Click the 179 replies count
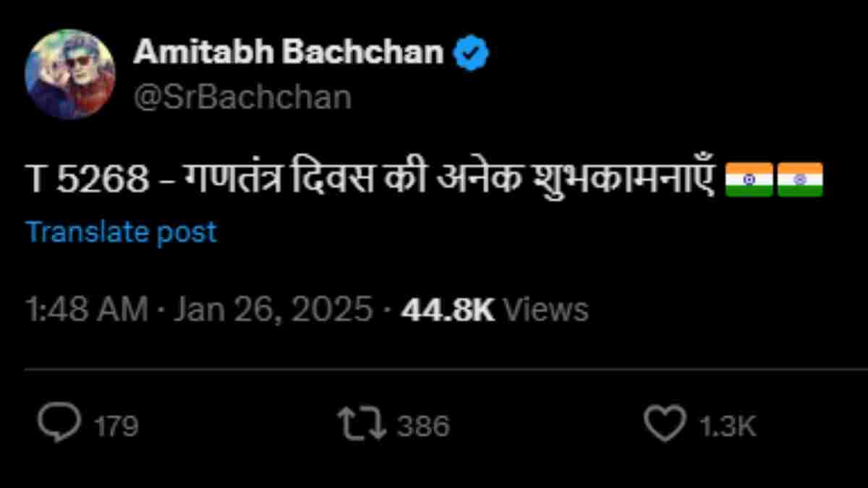The image size is (868, 488). tap(116, 426)
